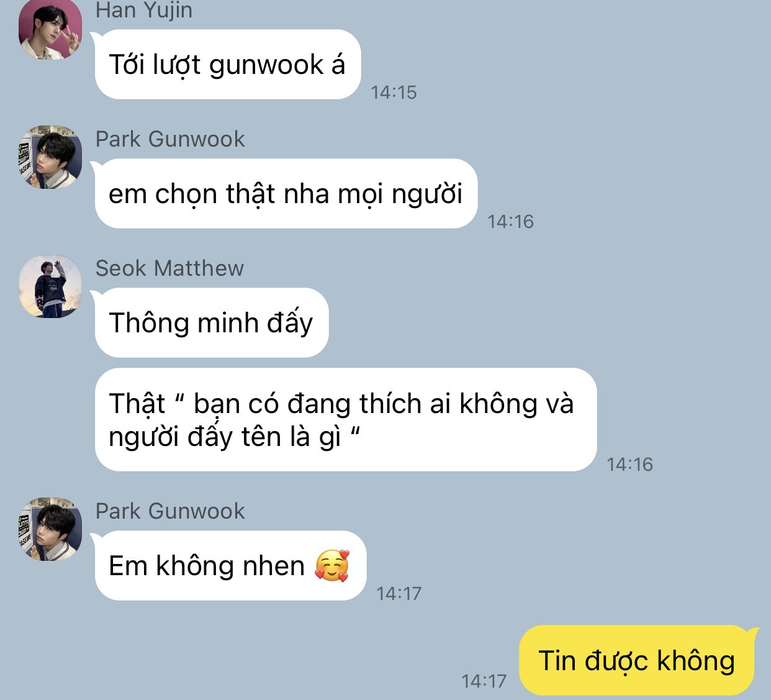Tap sender name 'Seok Matthew'
This screenshot has width=771, height=700.
169,268
